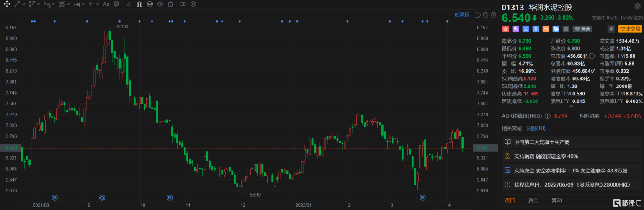Click the blue Stock Connect arrows badge

pos(526,29)
